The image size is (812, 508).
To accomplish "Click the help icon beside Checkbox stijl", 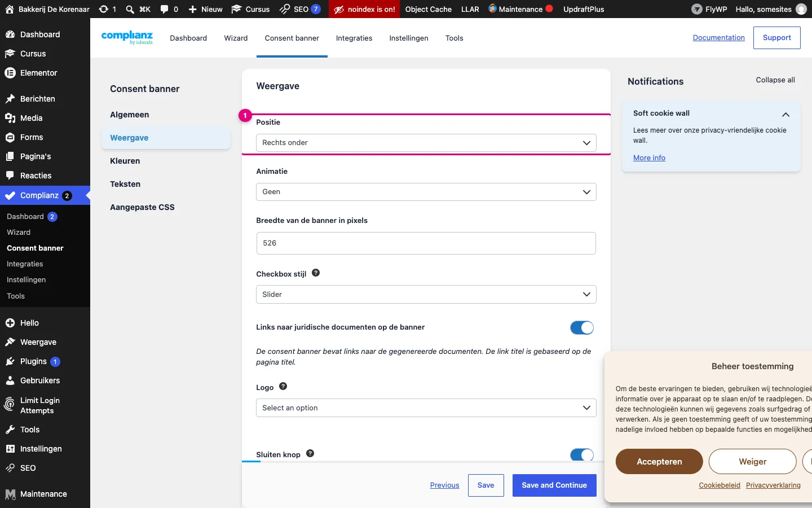I will tap(316, 273).
